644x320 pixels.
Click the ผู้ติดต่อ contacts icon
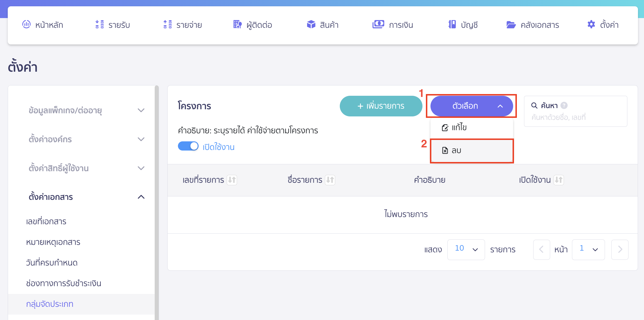point(237,25)
